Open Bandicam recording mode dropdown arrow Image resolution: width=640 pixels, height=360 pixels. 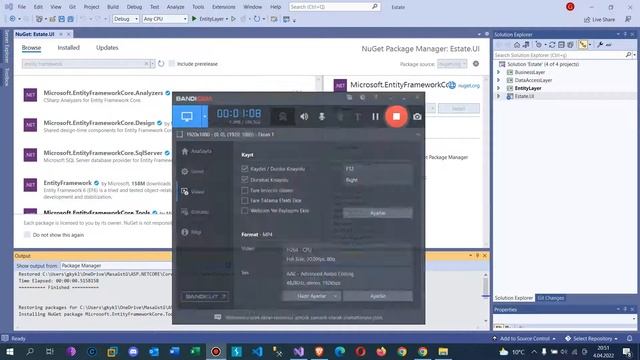coord(205,116)
